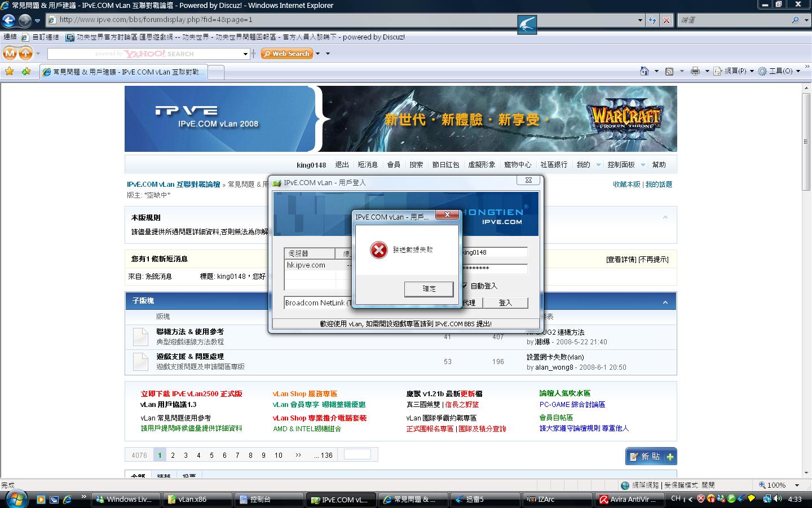Open the 遊戲支援 & 問題處理 subforum link
Viewport: 812px width, 508px height.
click(x=190, y=357)
